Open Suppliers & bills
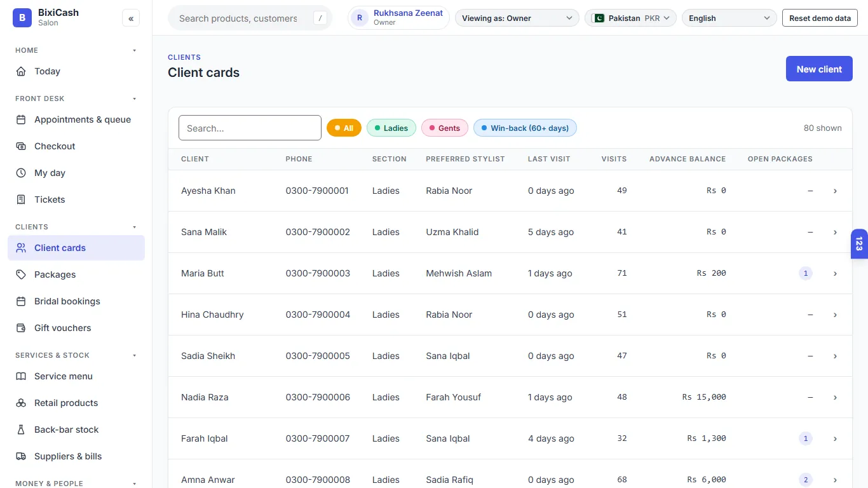The image size is (868, 488). 76,456
